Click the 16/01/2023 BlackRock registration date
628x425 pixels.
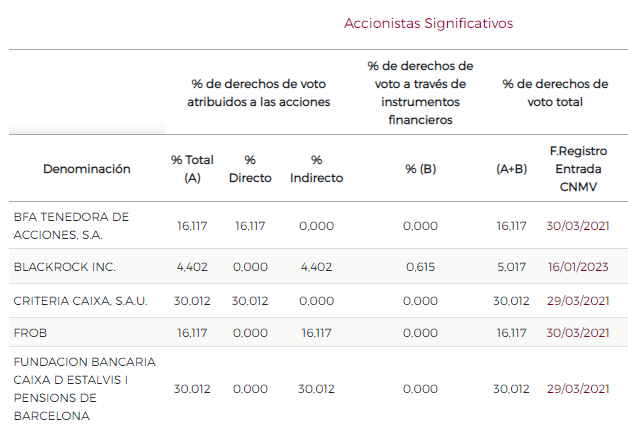pos(578,267)
